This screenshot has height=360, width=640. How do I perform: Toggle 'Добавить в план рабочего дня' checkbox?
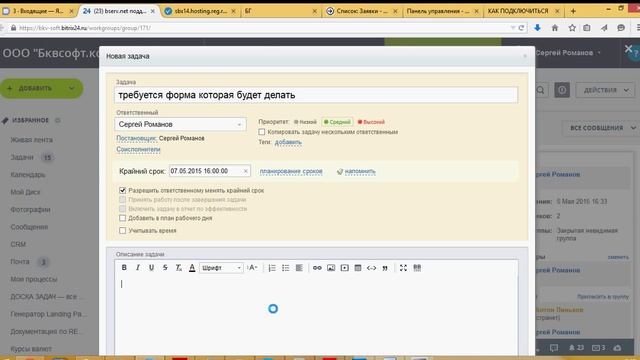(122, 218)
